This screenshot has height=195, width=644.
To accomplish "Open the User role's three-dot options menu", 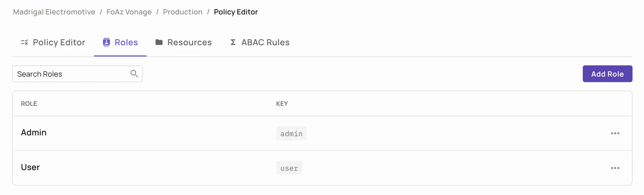I will click(x=615, y=168).
